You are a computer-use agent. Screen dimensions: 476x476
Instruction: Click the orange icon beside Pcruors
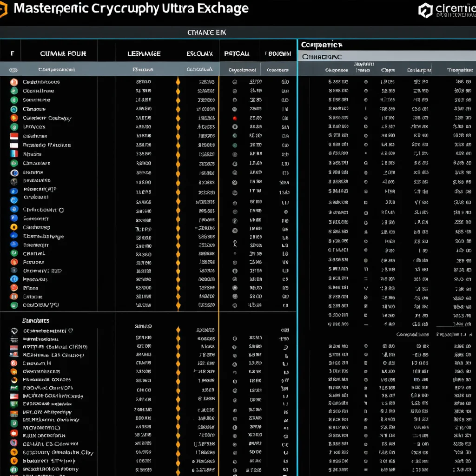coord(14,262)
